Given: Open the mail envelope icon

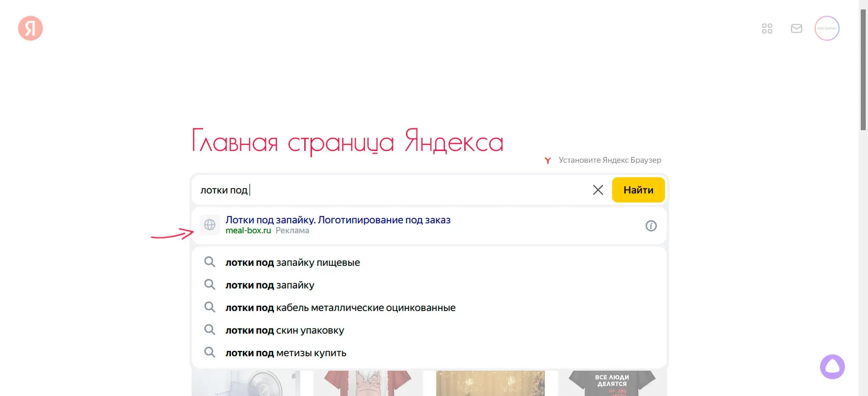Looking at the screenshot, I should click(x=796, y=29).
